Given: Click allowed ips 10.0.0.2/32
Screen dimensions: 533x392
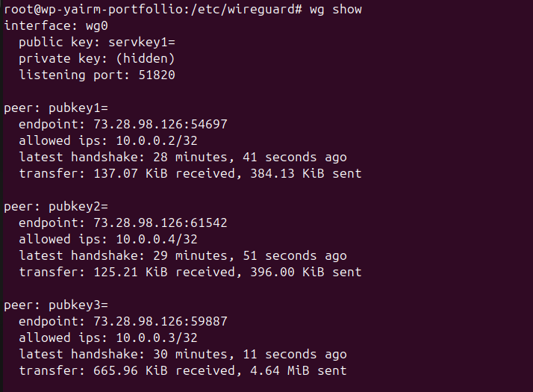Looking at the screenshot, I should pos(157,141).
